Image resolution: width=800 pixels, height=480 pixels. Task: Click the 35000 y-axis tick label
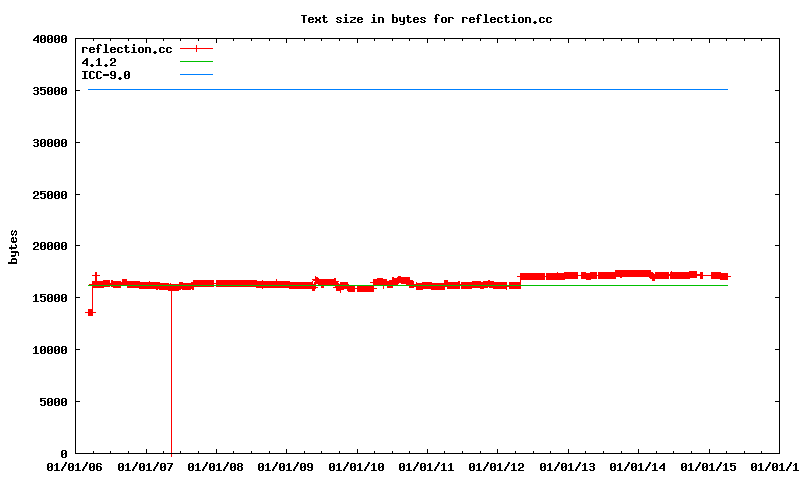tap(49, 91)
